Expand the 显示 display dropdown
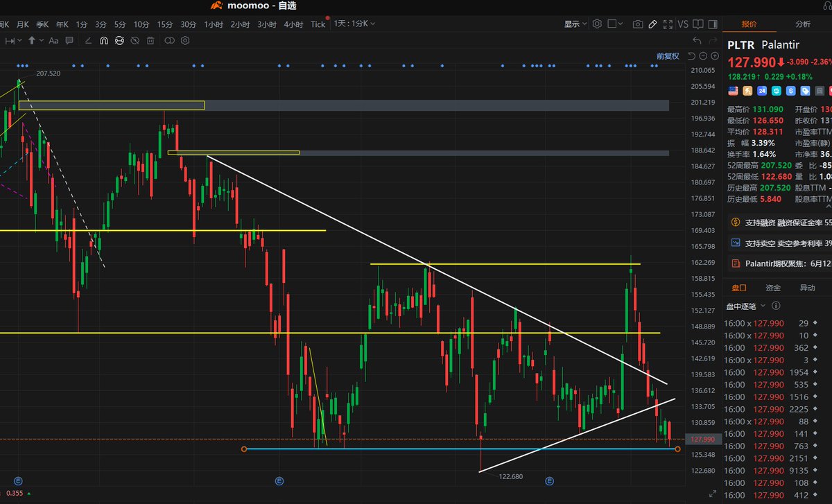The height and width of the screenshot is (504, 832). pos(575,24)
